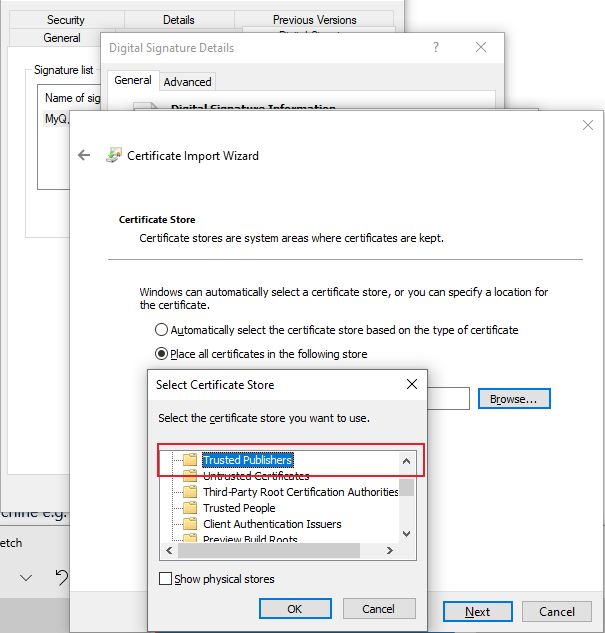Select the General tab in properties window
The width and height of the screenshot is (605, 633).
(x=62, y=38)
